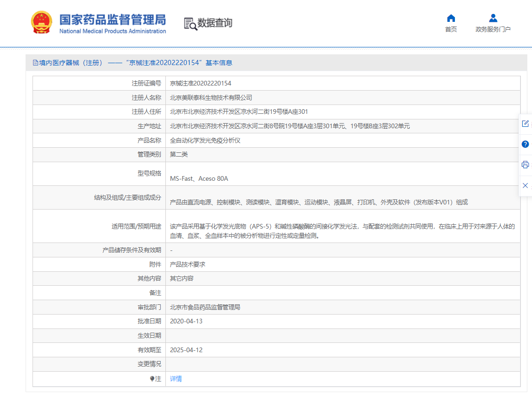Click the 注册证编号 row label
The height and width of the screenshot is (394, 532).
[146, 83]
